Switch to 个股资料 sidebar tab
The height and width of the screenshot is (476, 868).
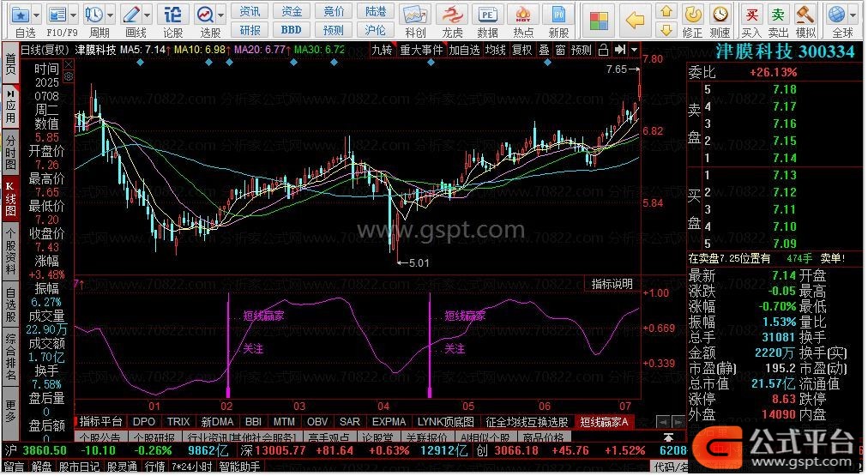[x=10, y=250]
